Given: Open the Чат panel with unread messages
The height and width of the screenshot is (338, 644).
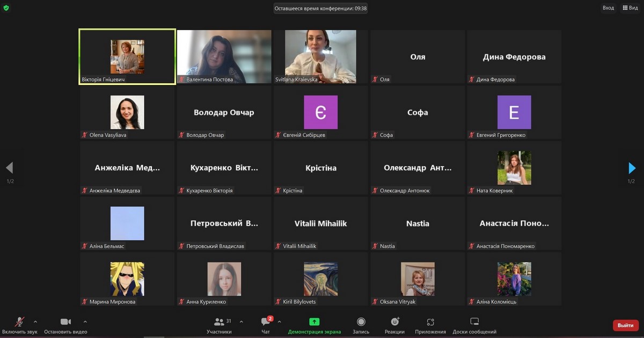Looking at the screenshot, I should pyautogui.click(x=266, y=322).
